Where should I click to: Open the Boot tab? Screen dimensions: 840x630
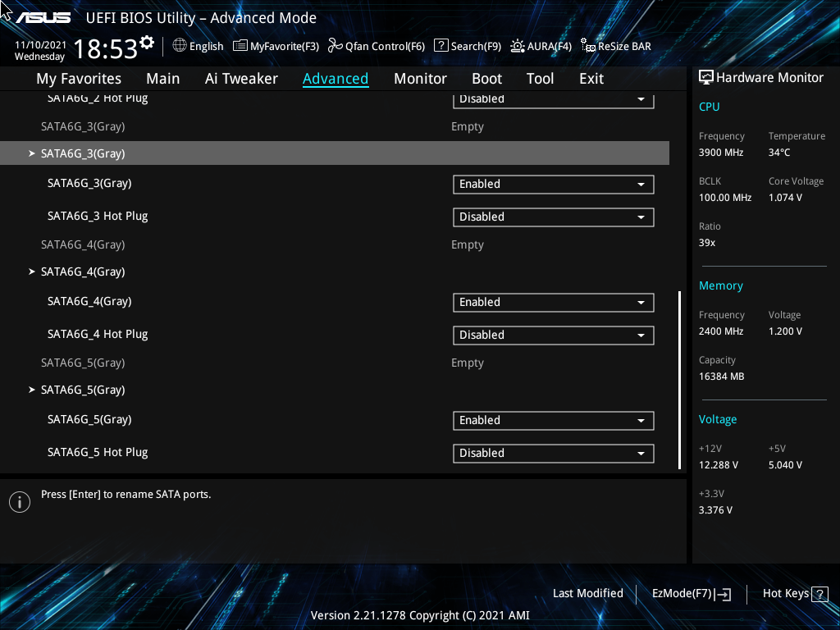[486, 79]
